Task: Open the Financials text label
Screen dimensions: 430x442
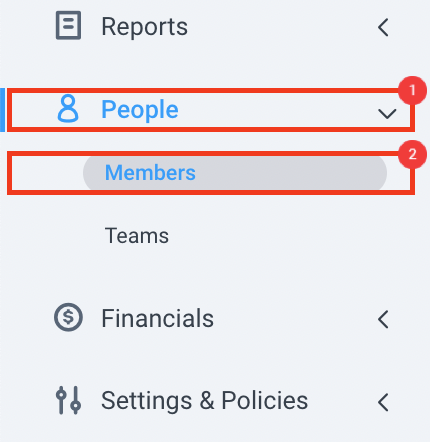Action: point(158,318)
